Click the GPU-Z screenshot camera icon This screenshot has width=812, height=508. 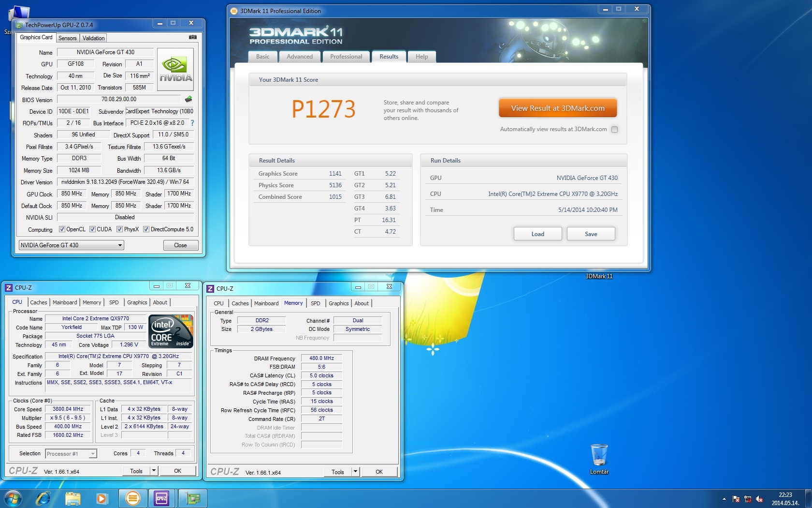(192, 37)
